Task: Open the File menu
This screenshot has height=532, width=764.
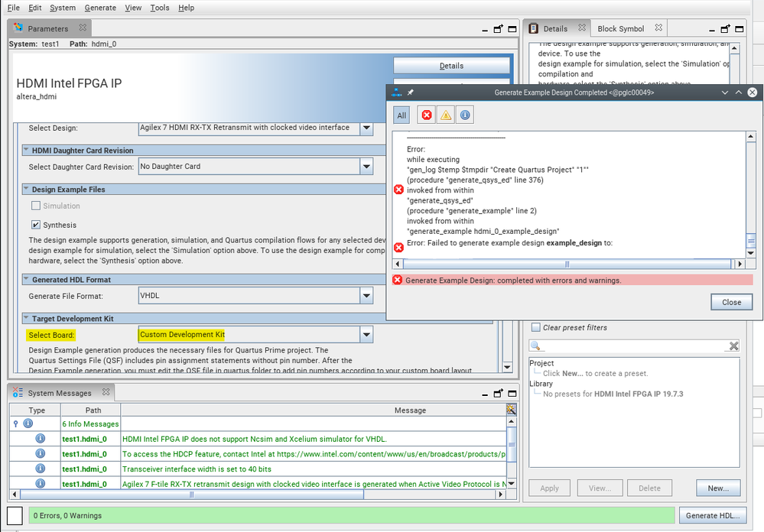Action: pos(13,8)
